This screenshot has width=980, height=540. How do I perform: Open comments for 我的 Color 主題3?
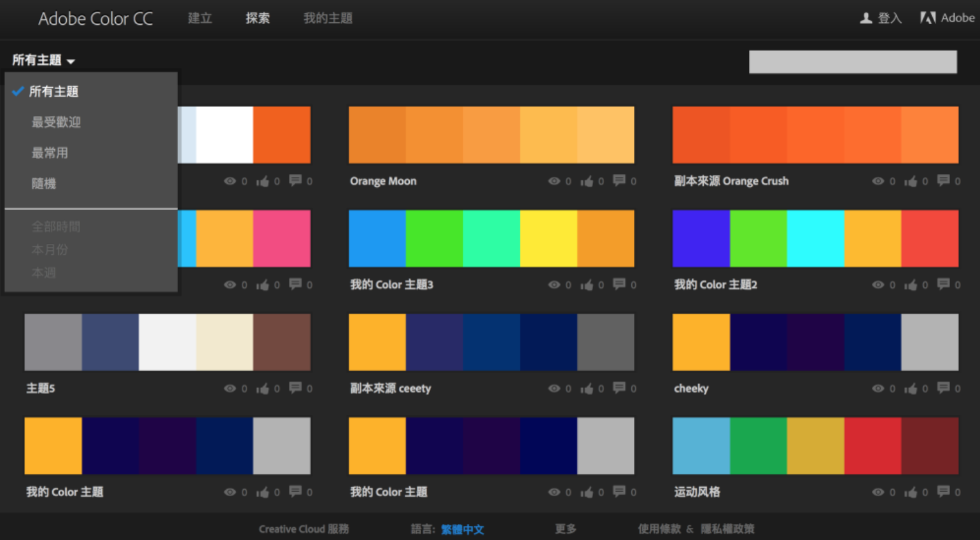pos(619,285)
